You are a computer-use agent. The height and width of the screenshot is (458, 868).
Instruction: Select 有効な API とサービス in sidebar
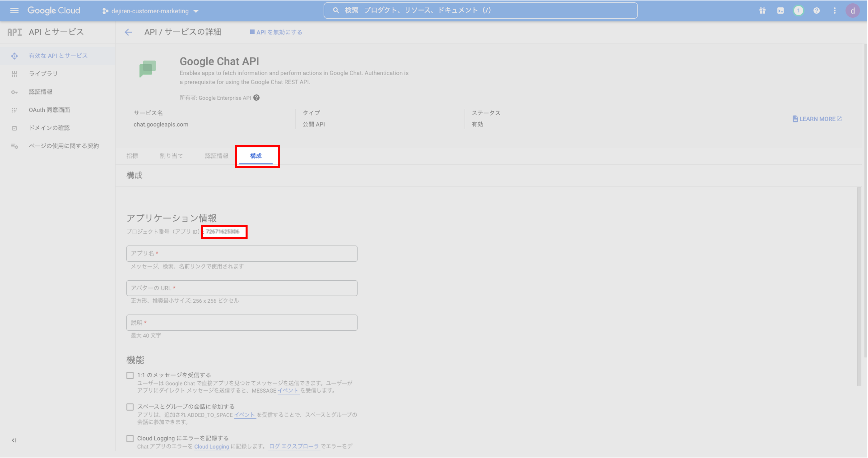58,56
